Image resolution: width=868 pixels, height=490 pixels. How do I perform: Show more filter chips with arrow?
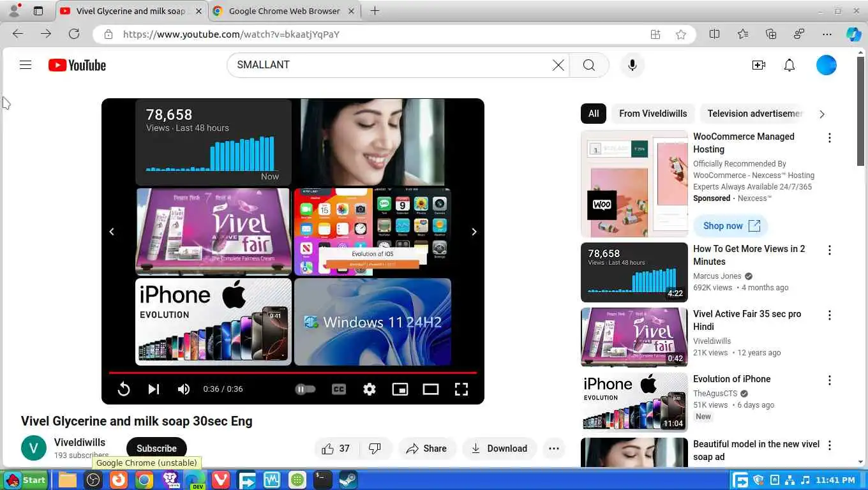822,114
